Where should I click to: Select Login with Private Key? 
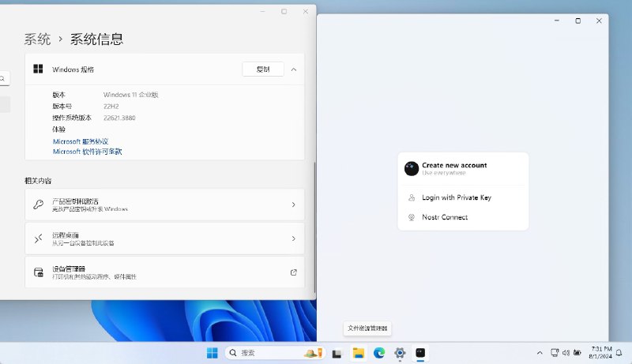[456, 197]
